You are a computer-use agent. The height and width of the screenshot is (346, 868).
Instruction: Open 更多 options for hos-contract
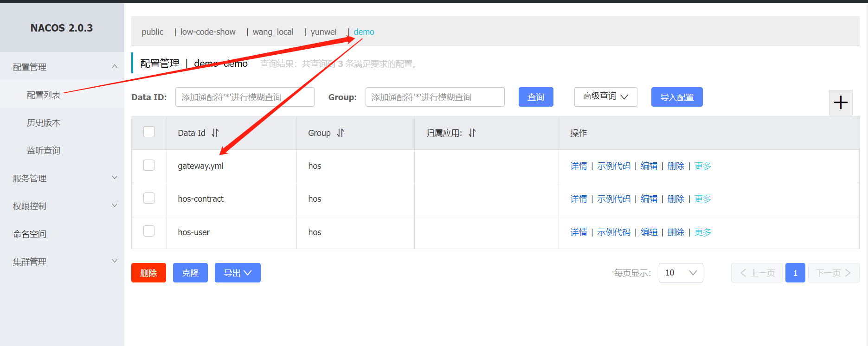pos(702,199)
